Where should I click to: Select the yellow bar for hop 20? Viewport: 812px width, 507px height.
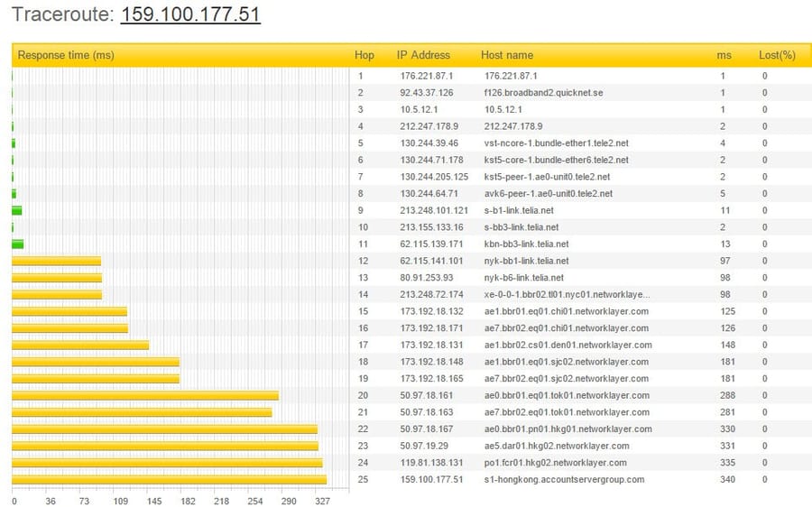coord(145,396)
